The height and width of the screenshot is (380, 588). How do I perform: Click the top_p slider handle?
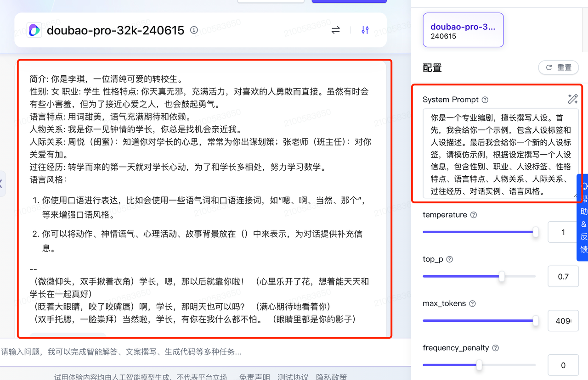point(502,276)
